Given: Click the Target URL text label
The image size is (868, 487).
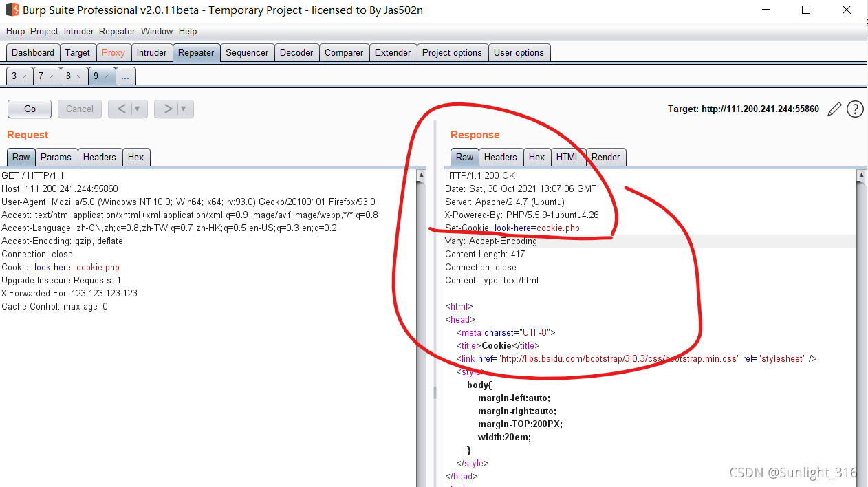Looking at the screenshot, I should click(x=744, y=109).
